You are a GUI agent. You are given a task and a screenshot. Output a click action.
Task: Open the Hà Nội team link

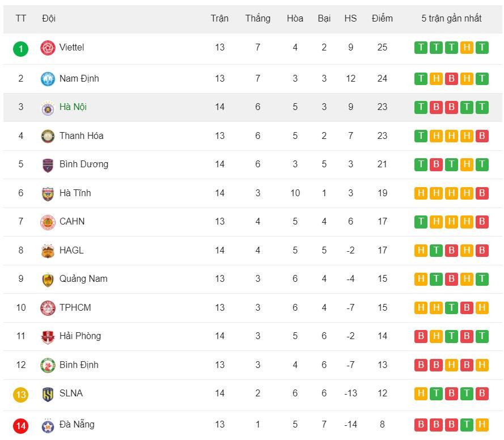[73, 107]
